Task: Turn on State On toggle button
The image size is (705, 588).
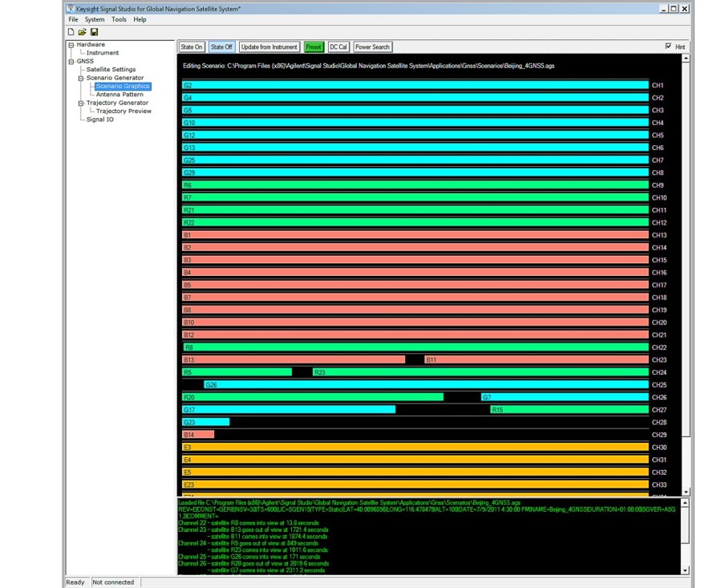Action: (192, 47)
